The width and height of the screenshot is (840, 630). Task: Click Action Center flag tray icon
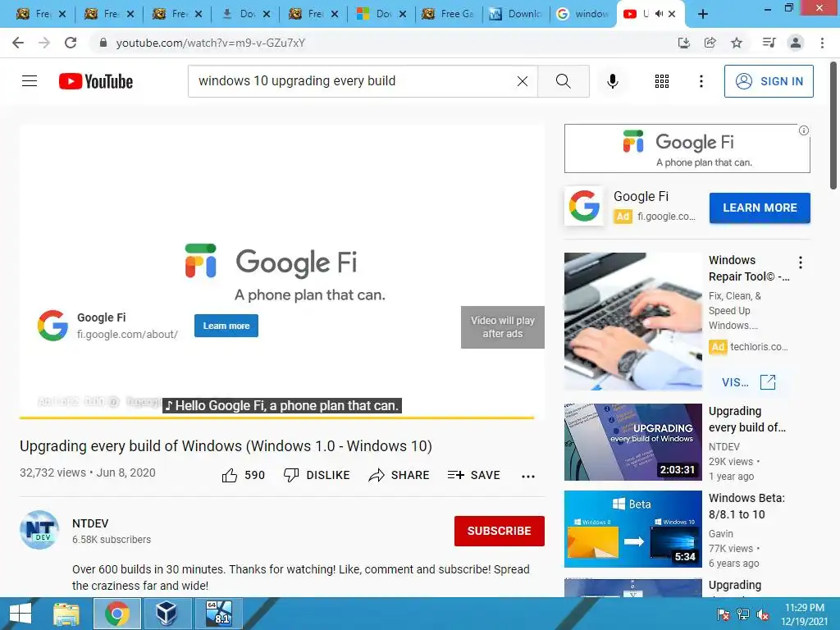click(723, 614)
